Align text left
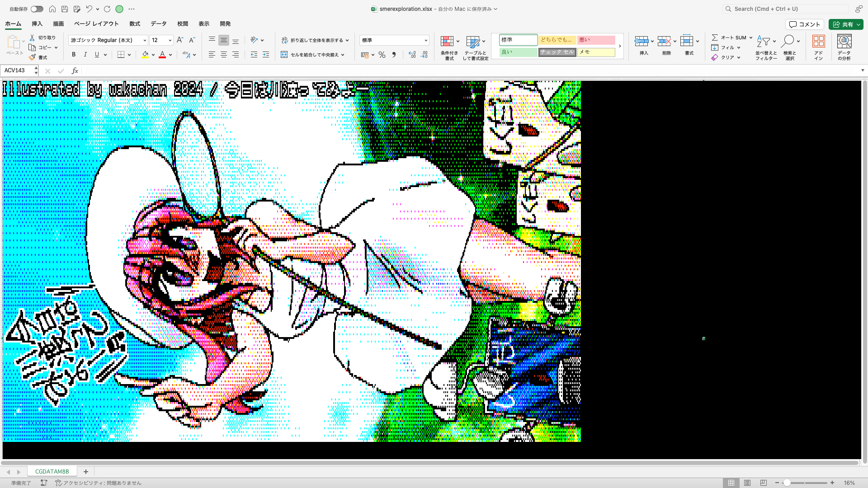Screen dimensions: 868x488 [212, 55]
